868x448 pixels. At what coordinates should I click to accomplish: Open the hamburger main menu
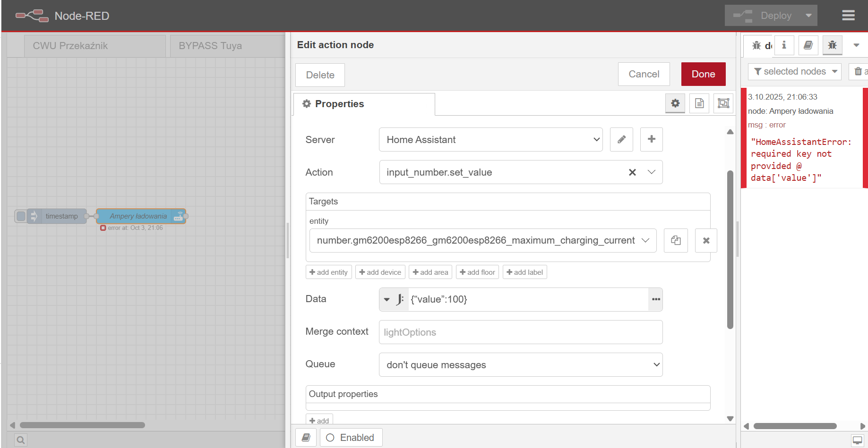(848, 16)
